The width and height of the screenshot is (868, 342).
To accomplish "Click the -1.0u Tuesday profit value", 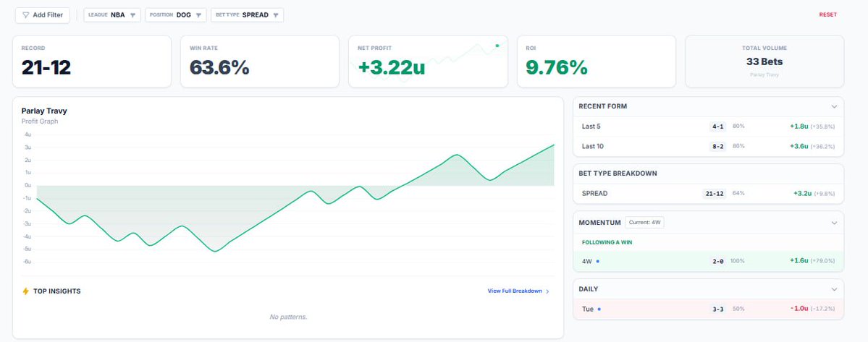I will tap(799, 309).
